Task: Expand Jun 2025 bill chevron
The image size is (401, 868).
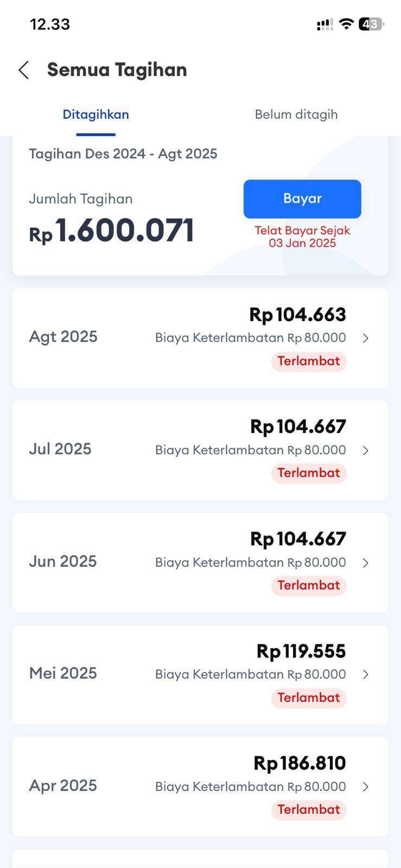Action: (x=366, y=563)
